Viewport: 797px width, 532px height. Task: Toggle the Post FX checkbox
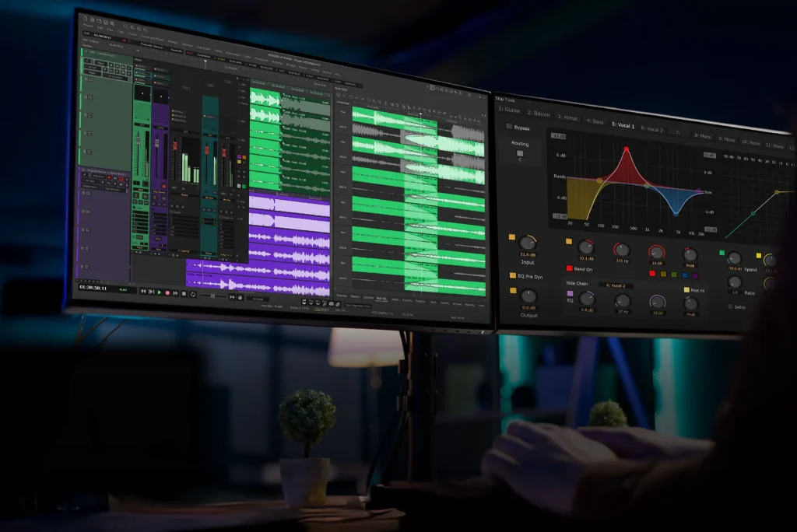[x=686, y=289]
